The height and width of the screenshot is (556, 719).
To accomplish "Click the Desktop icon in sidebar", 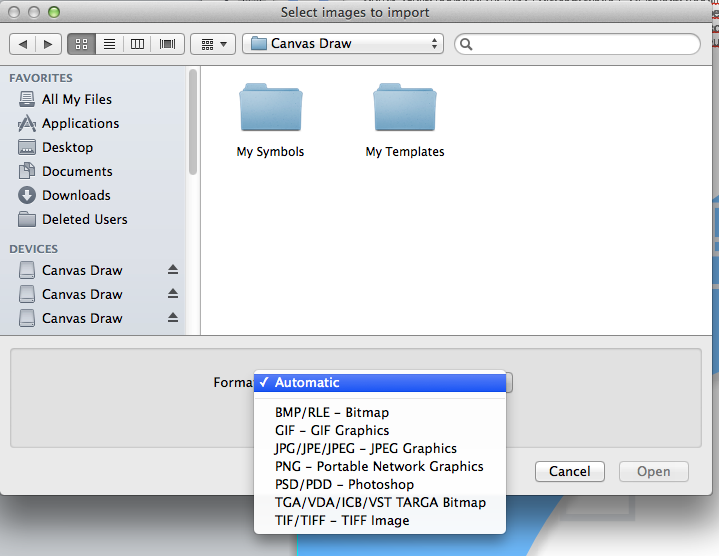I will (x=27, y=147).
